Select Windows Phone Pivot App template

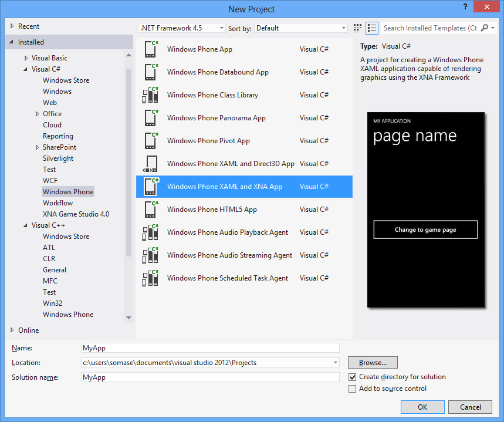(244, 140)
